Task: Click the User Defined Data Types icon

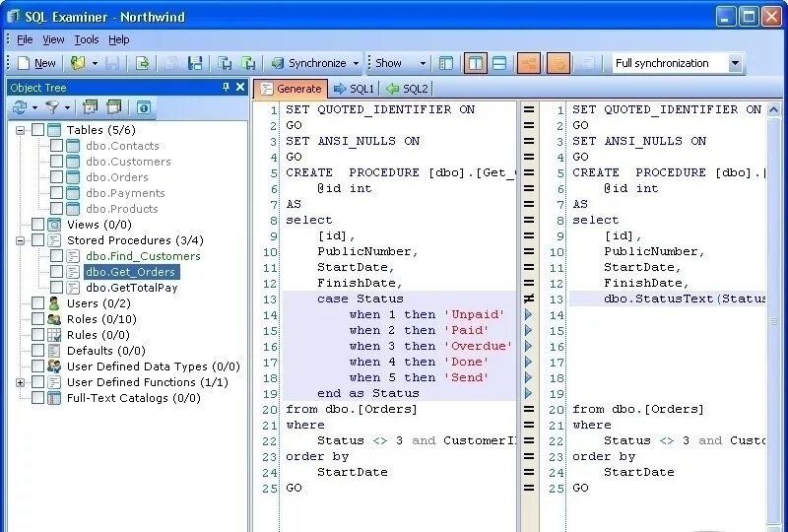Action: 54,366
